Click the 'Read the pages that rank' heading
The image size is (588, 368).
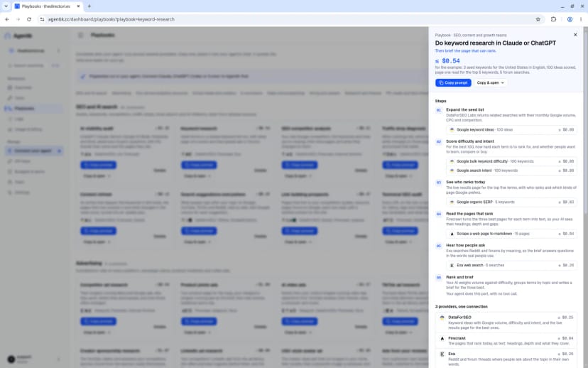[x=469, y=214]
